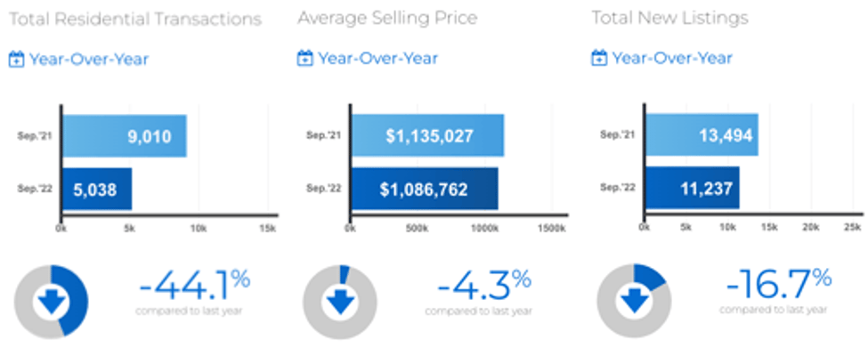Select Year-Over-Year link for Residential Transactions
Viewport: 868px width, 348px height.
(x=88, y=60)
